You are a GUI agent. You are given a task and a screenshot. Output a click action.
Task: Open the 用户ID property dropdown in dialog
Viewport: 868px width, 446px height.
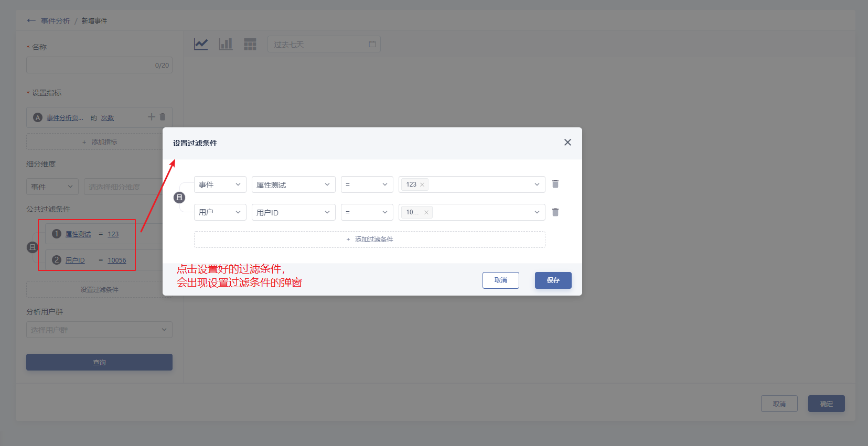pyautogui.click(x=294, y=212)
